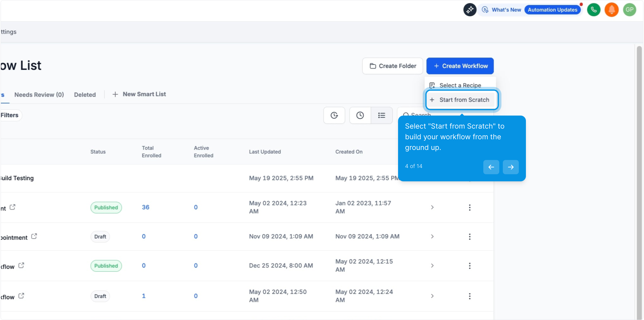Open the AI assistant sparkle icon

pos(470,10)
